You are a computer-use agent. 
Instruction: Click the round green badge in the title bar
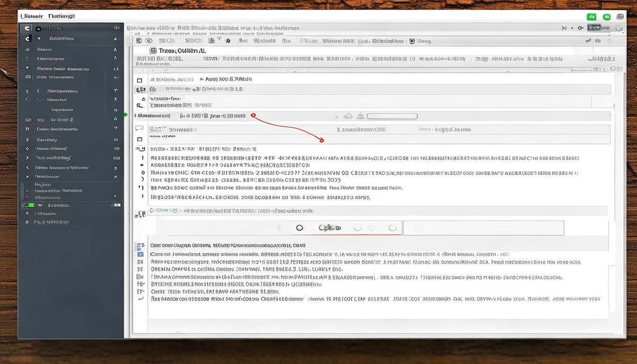point(606,17)
